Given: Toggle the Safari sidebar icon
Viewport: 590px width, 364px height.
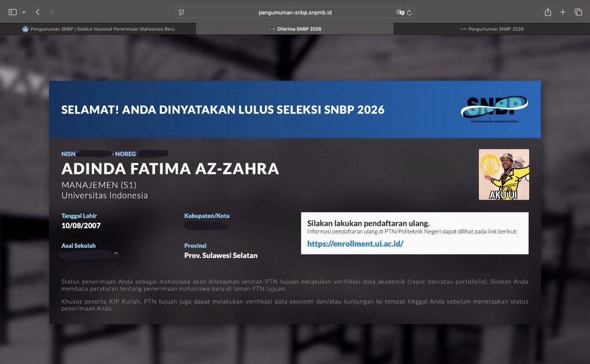Looking at the screenshot, I should click(12, 12).
